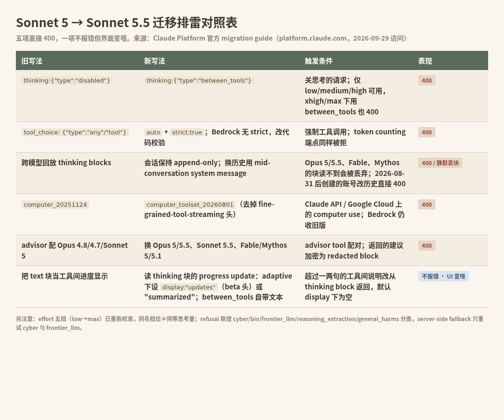The width and height of the screenshot is (504, 420).
Task: Click the 'strict:true' code chip
Action: [187, 132]
